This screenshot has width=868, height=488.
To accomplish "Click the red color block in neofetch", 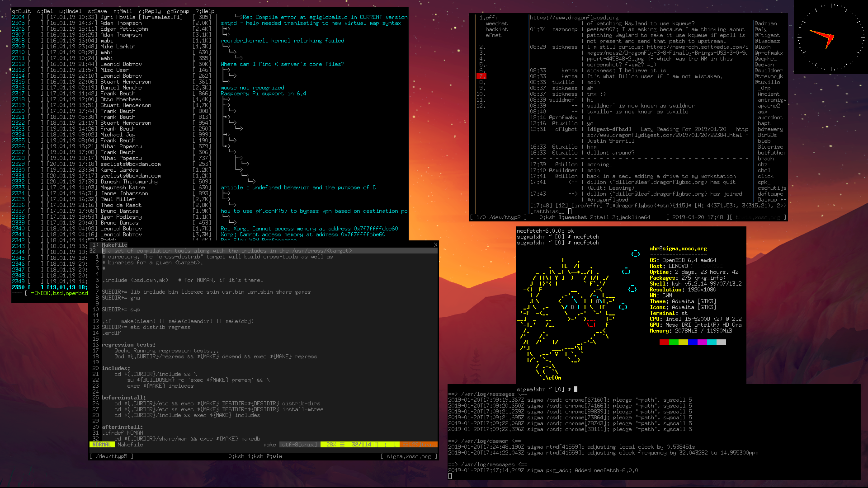I will point(664,343).
